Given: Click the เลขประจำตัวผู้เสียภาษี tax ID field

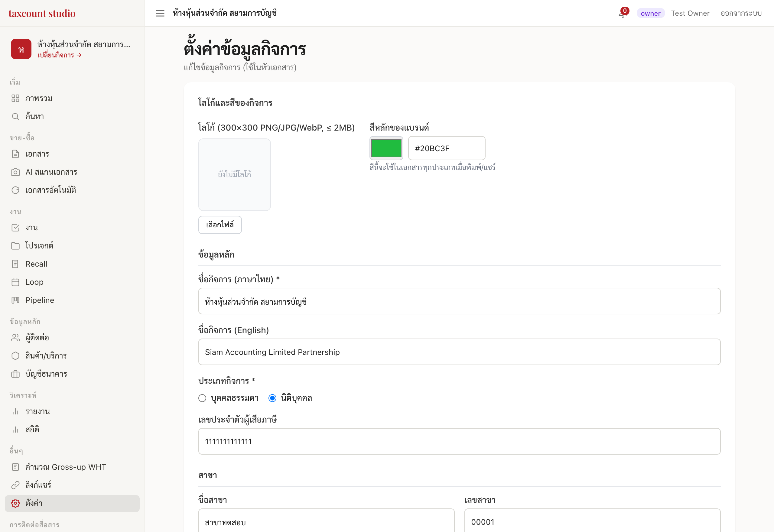Looking at the screenshot, I should 459,441.
